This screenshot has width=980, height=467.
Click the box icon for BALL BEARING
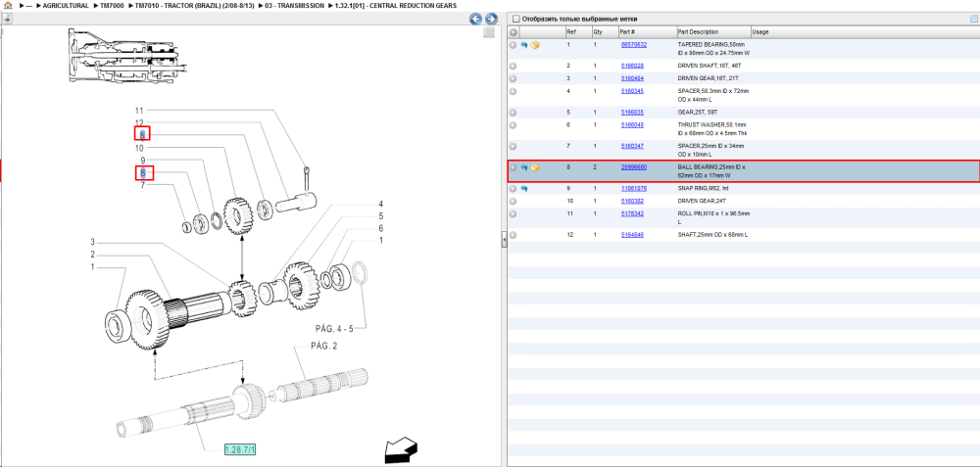[535, 167]
